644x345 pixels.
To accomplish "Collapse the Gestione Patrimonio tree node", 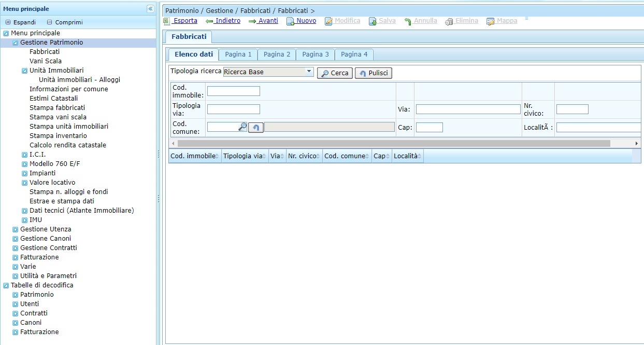I will tap(15, 43).
